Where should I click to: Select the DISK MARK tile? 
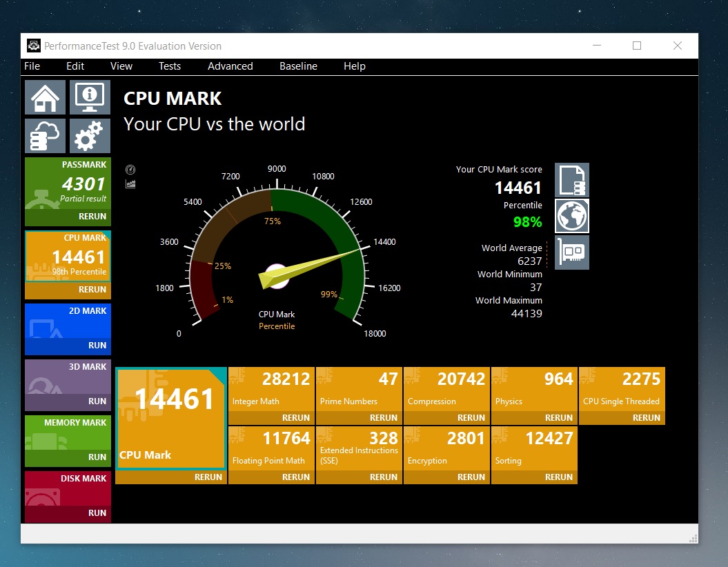tap(68, 488)
